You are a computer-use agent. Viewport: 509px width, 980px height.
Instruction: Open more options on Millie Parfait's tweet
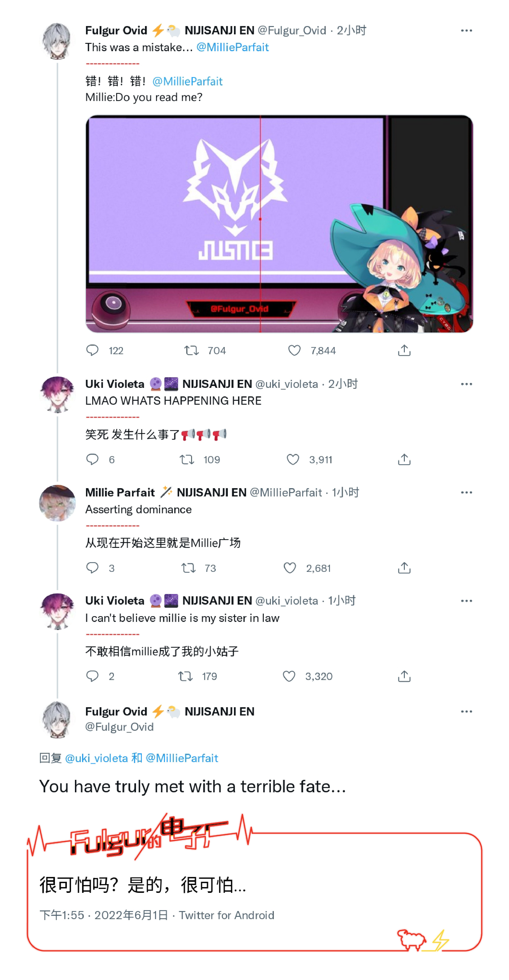coord(466,492)
